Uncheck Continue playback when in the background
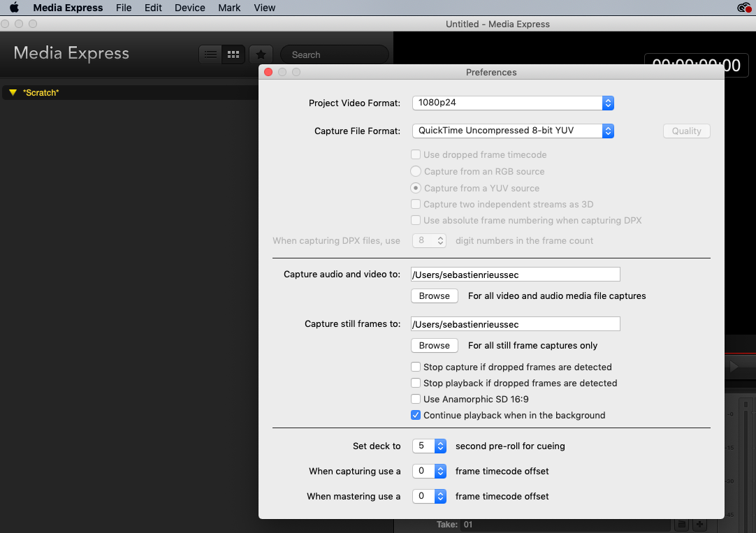 [416, 415]
